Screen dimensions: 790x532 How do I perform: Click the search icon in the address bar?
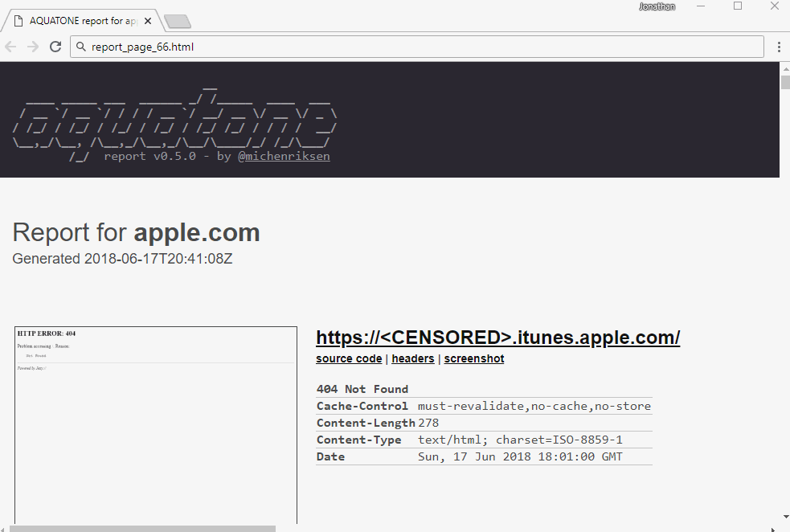click(x=80, y=47)
